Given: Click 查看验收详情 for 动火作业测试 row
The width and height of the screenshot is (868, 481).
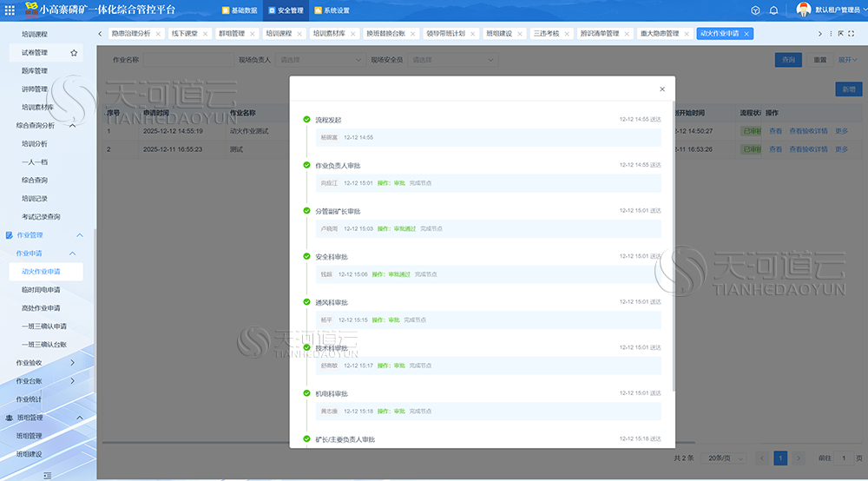Looking at the screenshot, I should (x=808, y=131).
